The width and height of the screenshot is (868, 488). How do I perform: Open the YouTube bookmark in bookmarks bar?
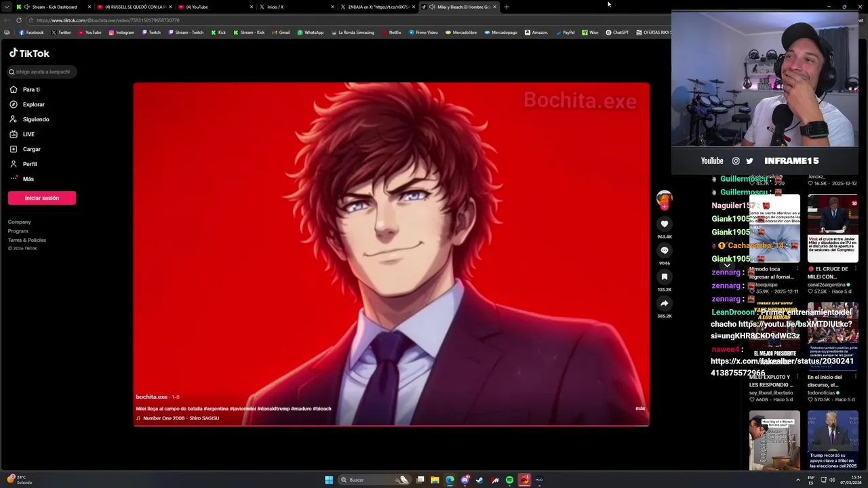pos(90,33)
